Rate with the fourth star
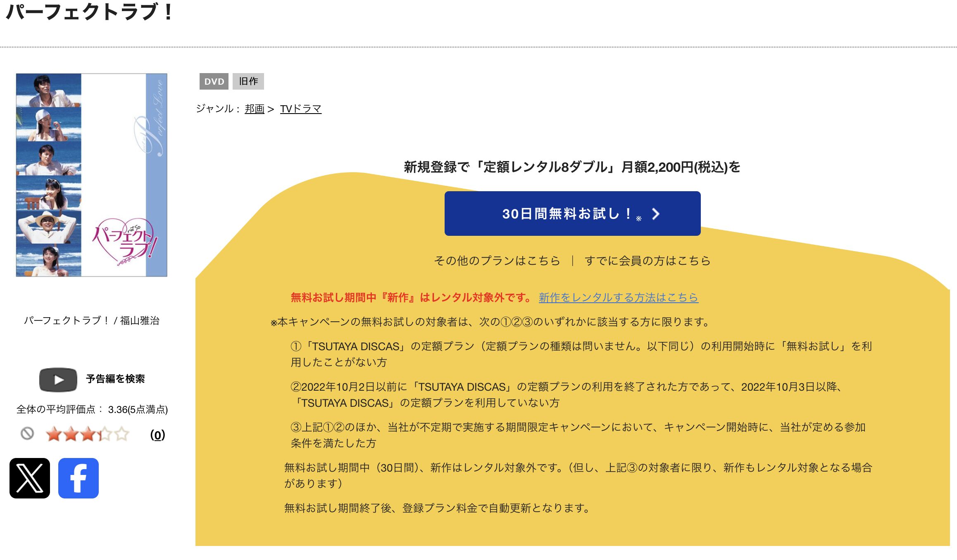 coord(105,434)
